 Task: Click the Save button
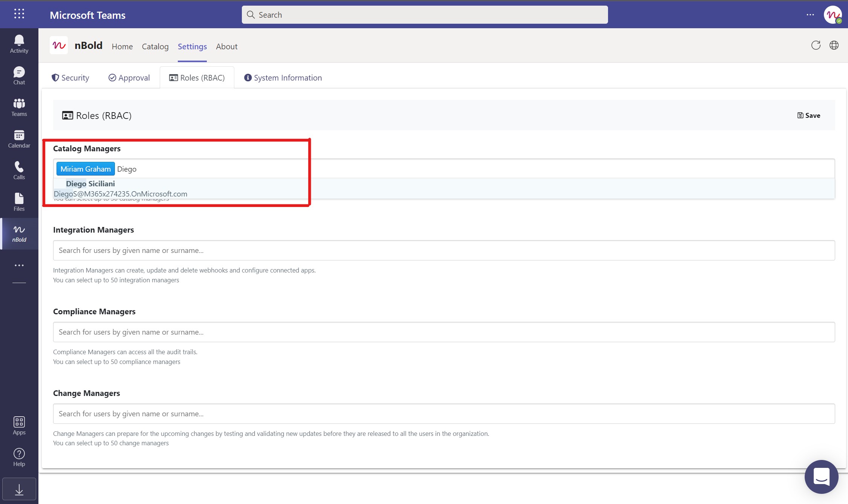[808, 116]
